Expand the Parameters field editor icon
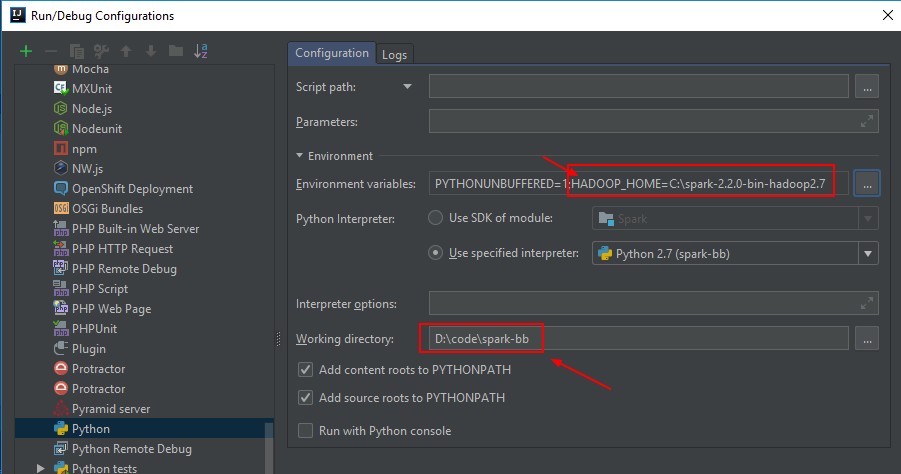This screenshot has width=901, height=474. (867, 122)
